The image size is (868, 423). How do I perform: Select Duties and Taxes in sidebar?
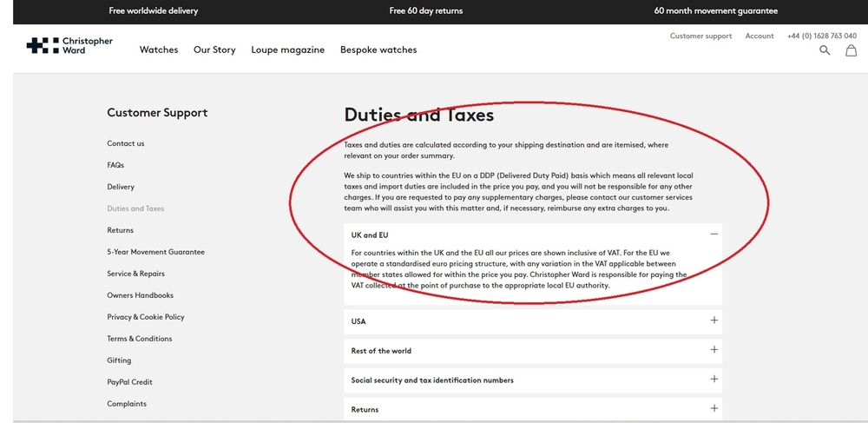click(x=135, y=208)
